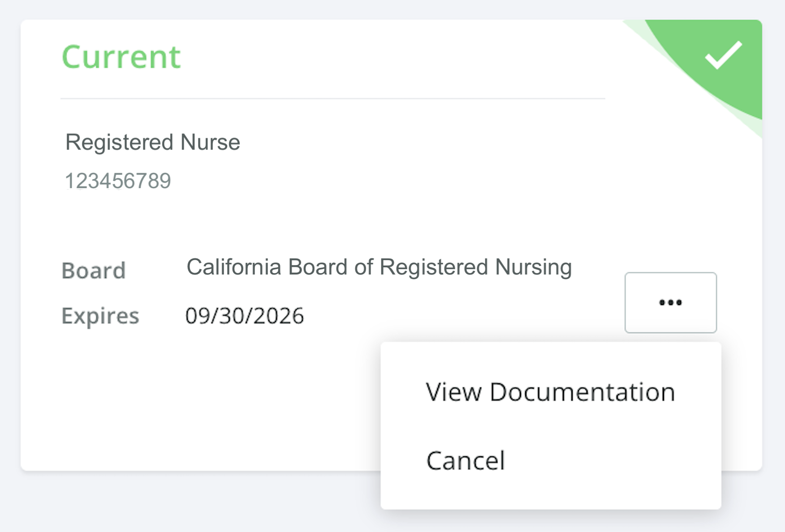Click the license number 123456789
The width and height of the screenshot is (785, 532).
point(118,181)
